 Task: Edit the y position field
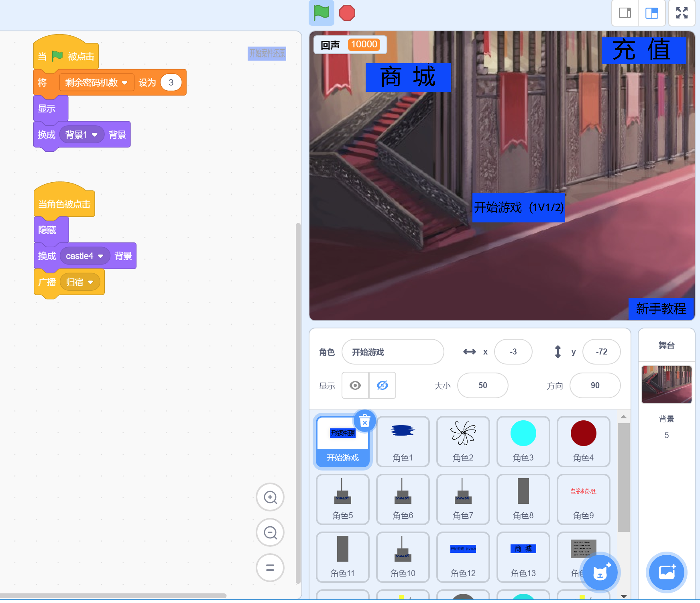(601, 352)
